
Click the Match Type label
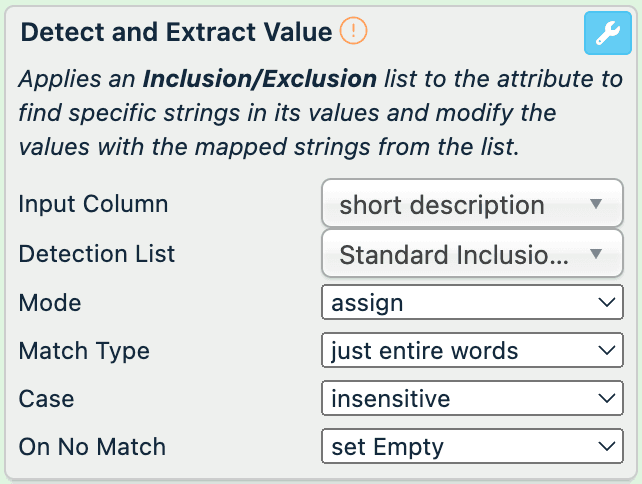[x=84, y=351]
